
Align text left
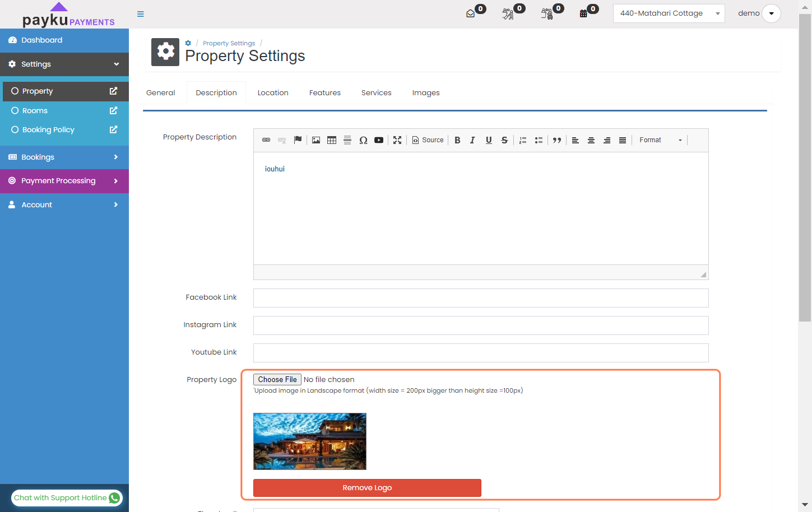575,140
